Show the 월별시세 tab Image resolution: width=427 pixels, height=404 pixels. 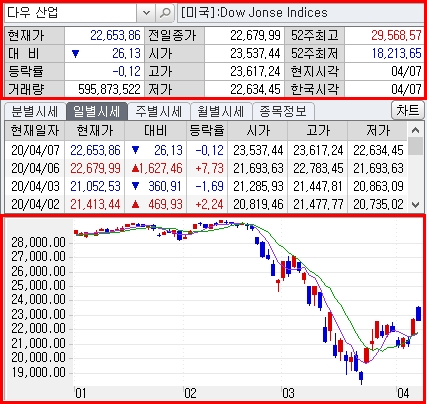(221, 111)
